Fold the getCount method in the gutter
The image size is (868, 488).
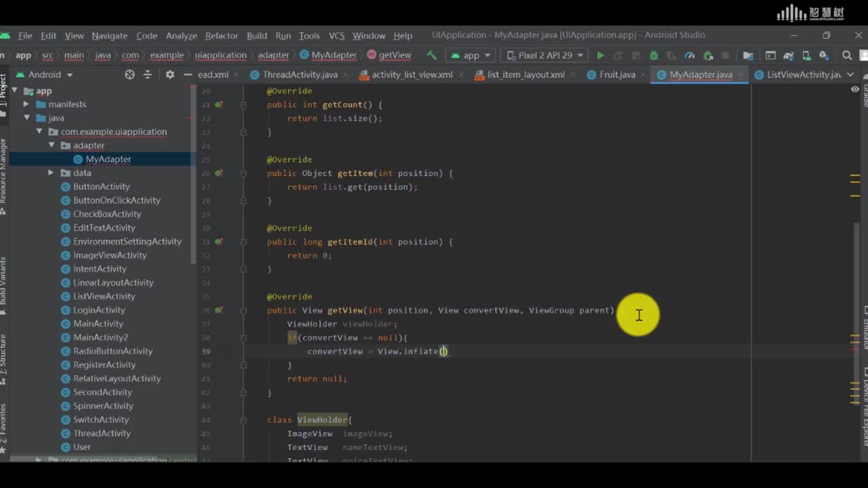pyautogui.click(x=243, y=104)
